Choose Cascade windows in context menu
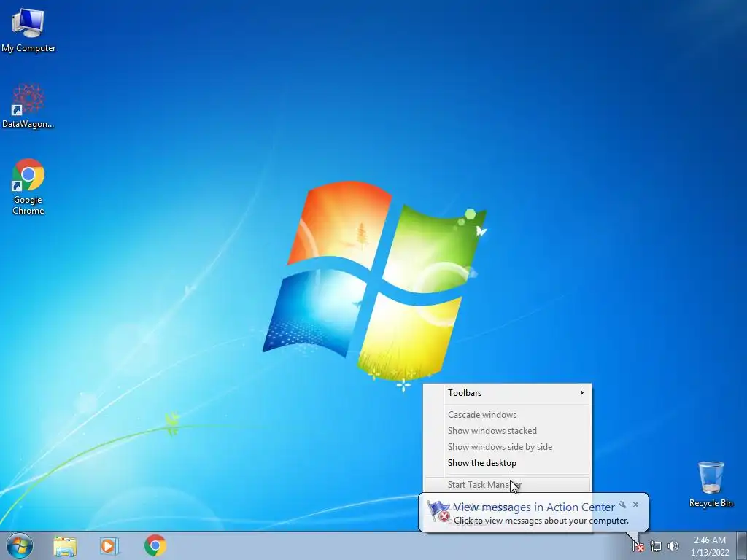Viewport: 747px width, 560px height. (x=508, y=415)
